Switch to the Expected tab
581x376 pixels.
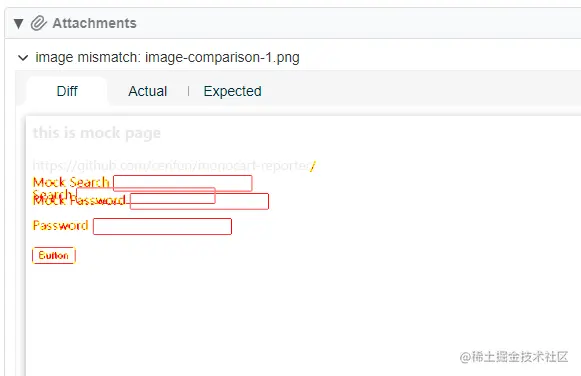232,91
